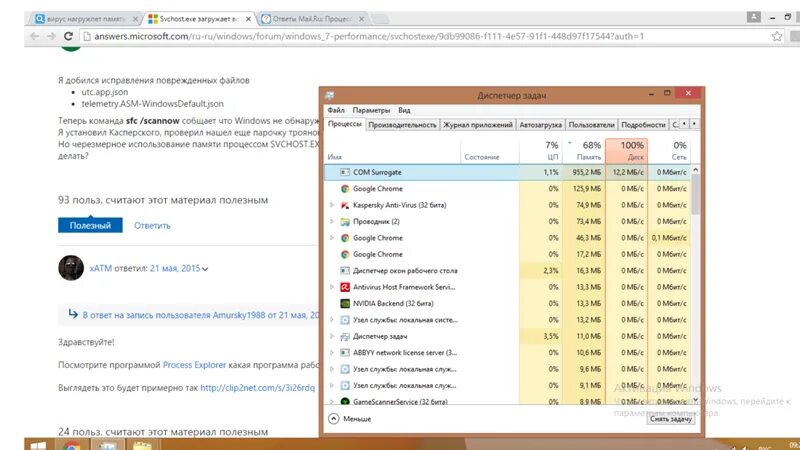Click the Снять задачу button
800x450 pixels.
(670, 419)
